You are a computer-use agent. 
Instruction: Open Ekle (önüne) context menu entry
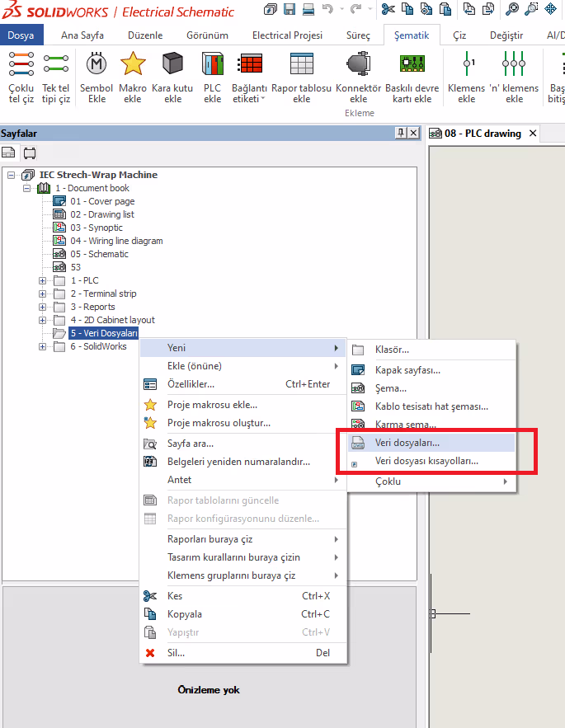pyautogui.click(x=243, y=366)
